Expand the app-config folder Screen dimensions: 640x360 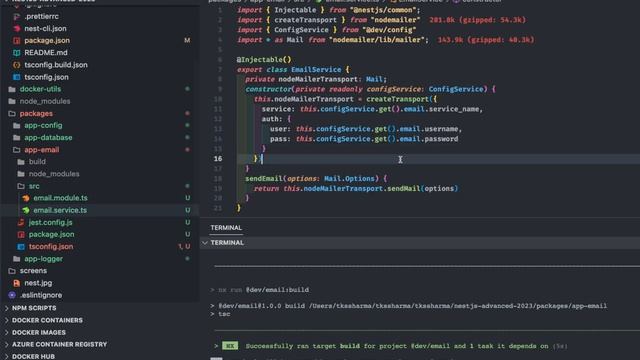(x=43, y=125)
